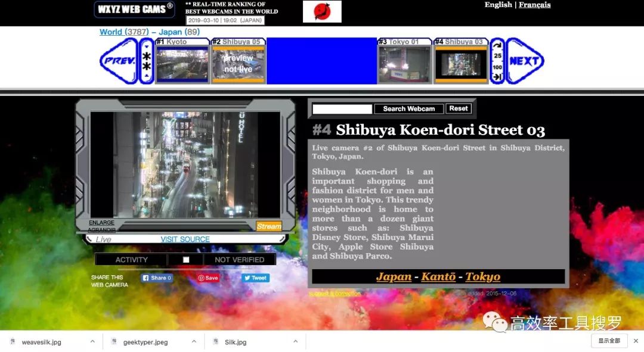Select the English language option
Viewport: 644px width, 352px height.
(x=498, y=5)
